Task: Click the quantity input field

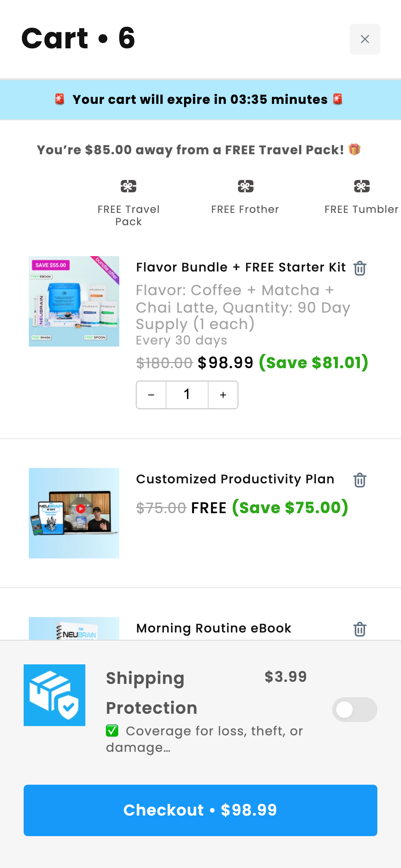Action: point(187,395)
